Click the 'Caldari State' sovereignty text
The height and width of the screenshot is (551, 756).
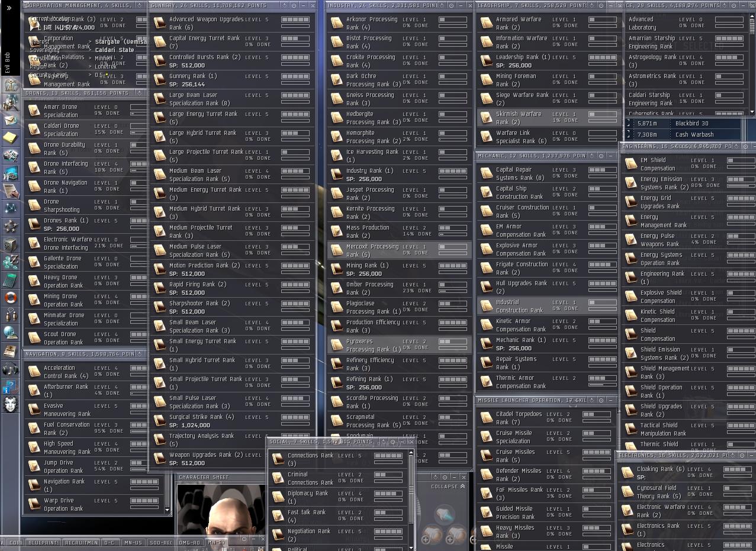tap(115, 50)
